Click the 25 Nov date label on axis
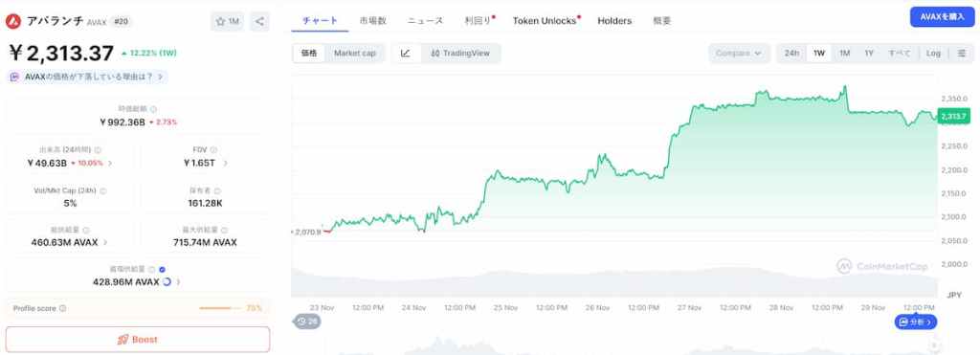 505,307
